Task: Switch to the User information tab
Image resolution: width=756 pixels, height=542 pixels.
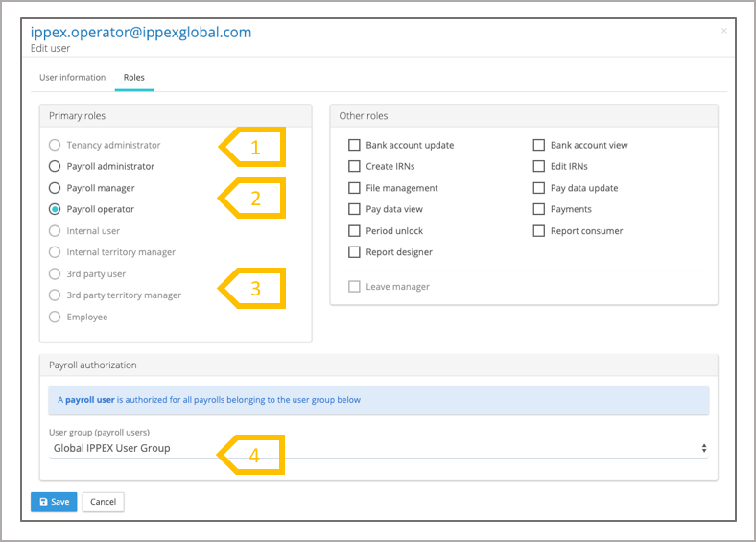Action: [x=72, y=78]
